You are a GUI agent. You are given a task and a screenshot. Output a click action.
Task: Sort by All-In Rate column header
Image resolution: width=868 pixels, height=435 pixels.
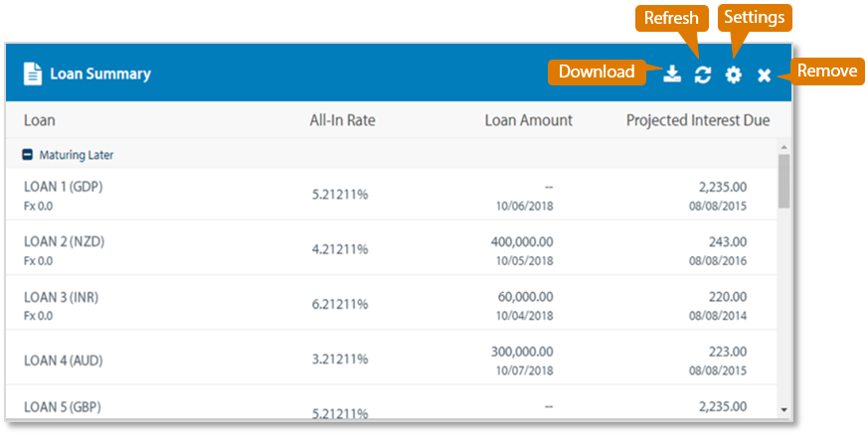point(342,120)
